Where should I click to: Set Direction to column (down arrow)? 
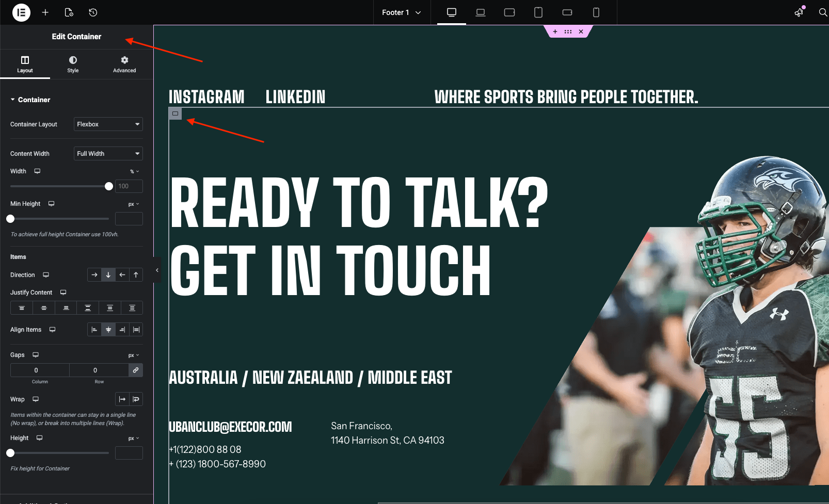point(108,275)
